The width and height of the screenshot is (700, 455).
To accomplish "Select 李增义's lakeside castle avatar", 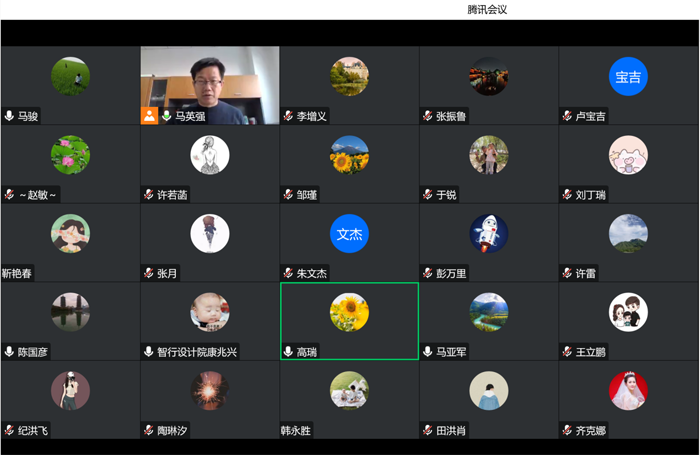I will pos(349,76).
